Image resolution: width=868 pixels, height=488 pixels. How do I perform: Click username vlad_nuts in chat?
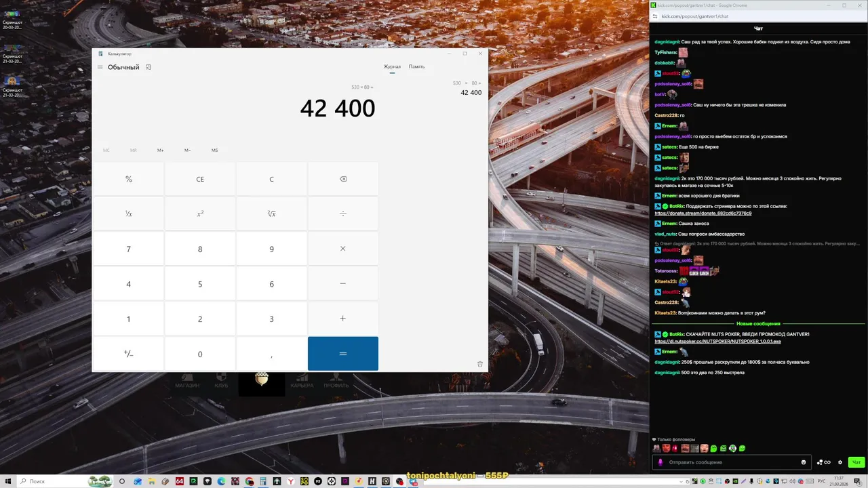pyautogui.click(x=665, y=234)
